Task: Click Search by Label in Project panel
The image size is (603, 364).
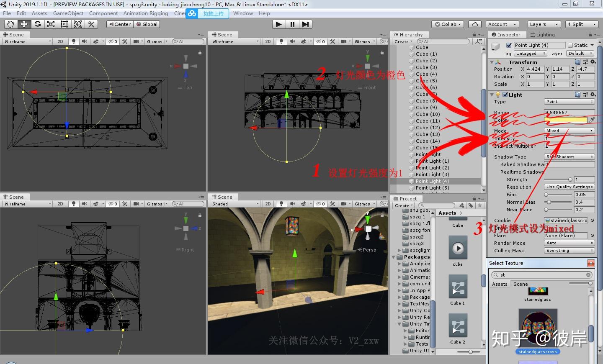Action: [471, 205]
